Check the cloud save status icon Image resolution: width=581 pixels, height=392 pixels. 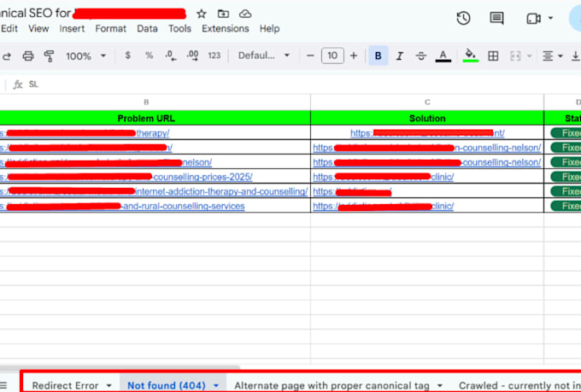click(x=245, y=14)
